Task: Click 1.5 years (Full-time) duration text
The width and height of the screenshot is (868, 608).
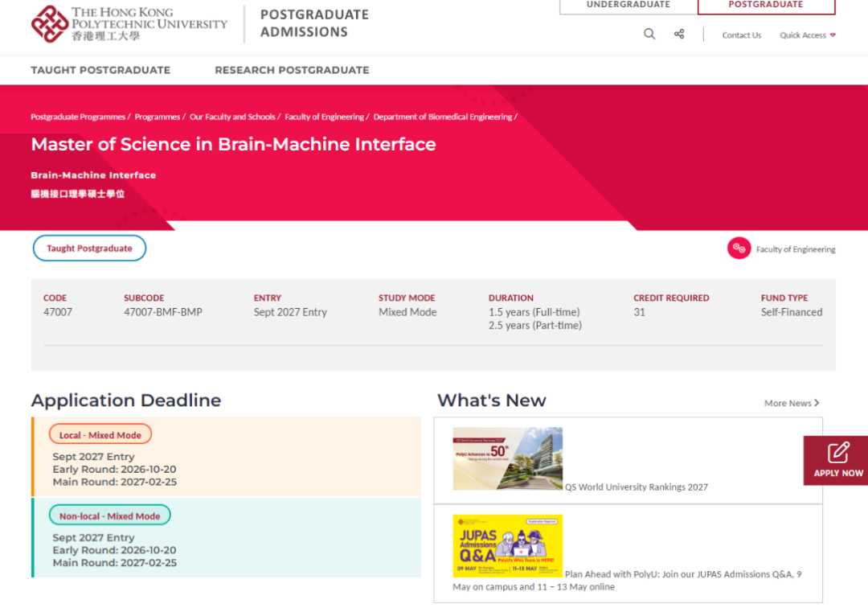Action: [x=534, y=312]
